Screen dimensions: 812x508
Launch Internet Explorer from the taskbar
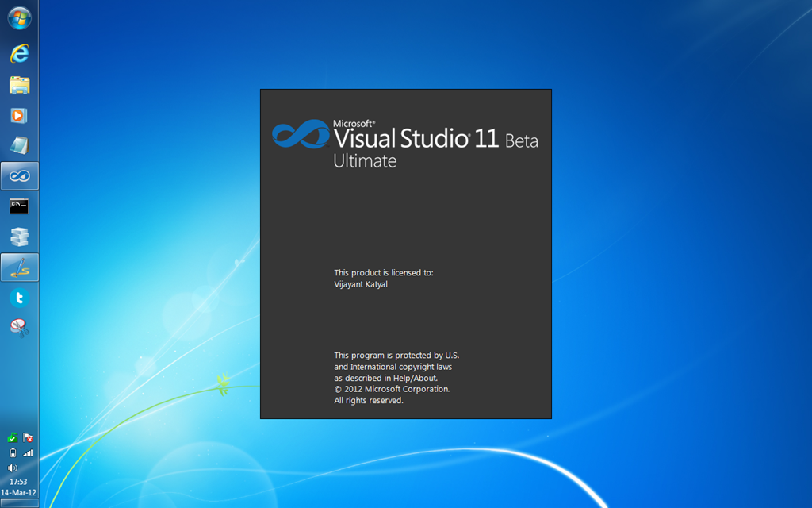click(x=19, y=53)
